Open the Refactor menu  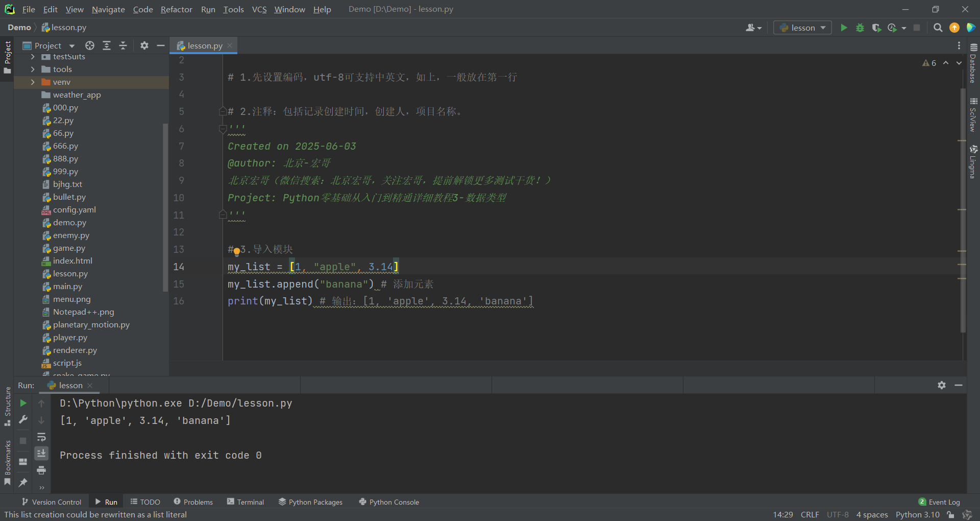coord(176,9)
